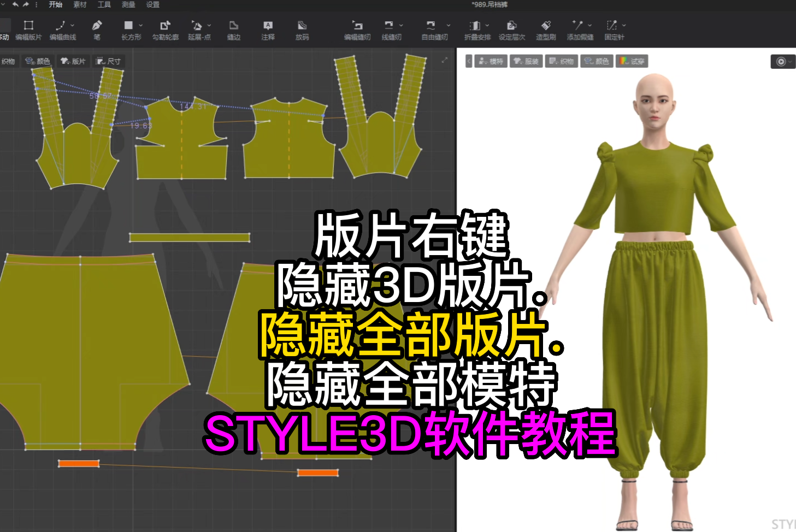Screen dimensions: 796x532
Task: Select the 线缝纫 line sewing tool
Action: tap(391, 30)
